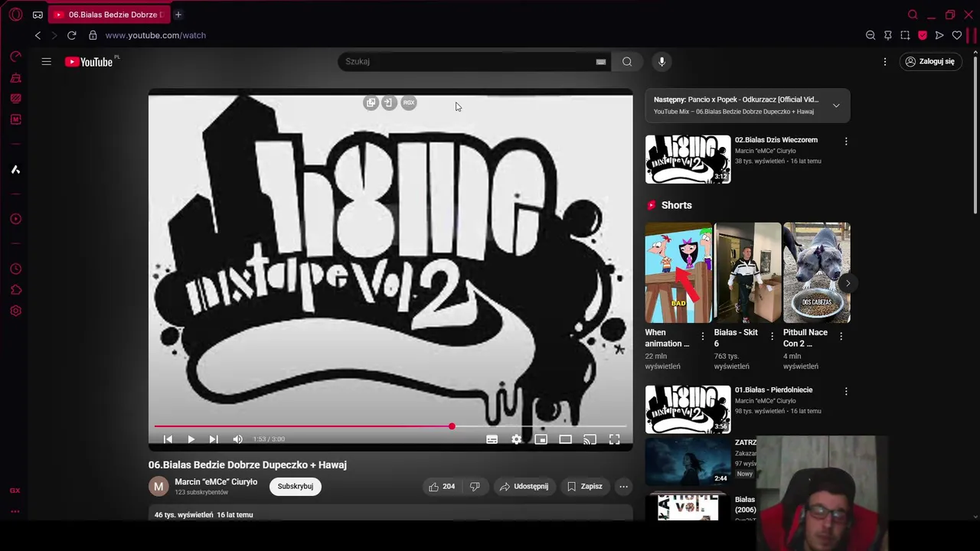Open the GX Control speedometer in sidebar
The height and width of the screenshot is (551, 980).
[15, 57]
